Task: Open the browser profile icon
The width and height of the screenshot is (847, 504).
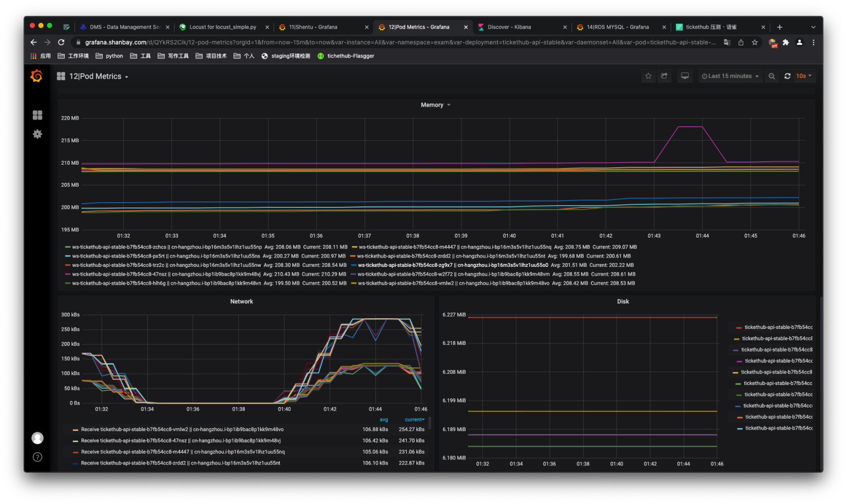Action: [799, 42]
